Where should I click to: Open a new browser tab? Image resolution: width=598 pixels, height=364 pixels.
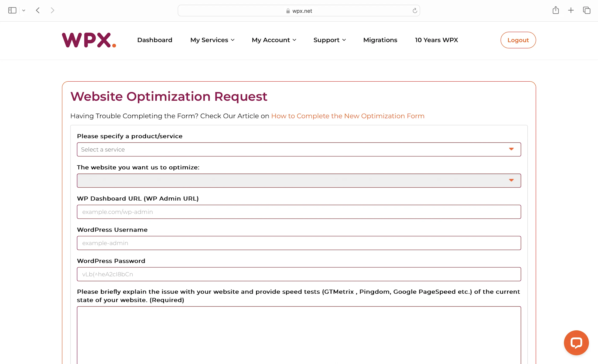[571, 10]
